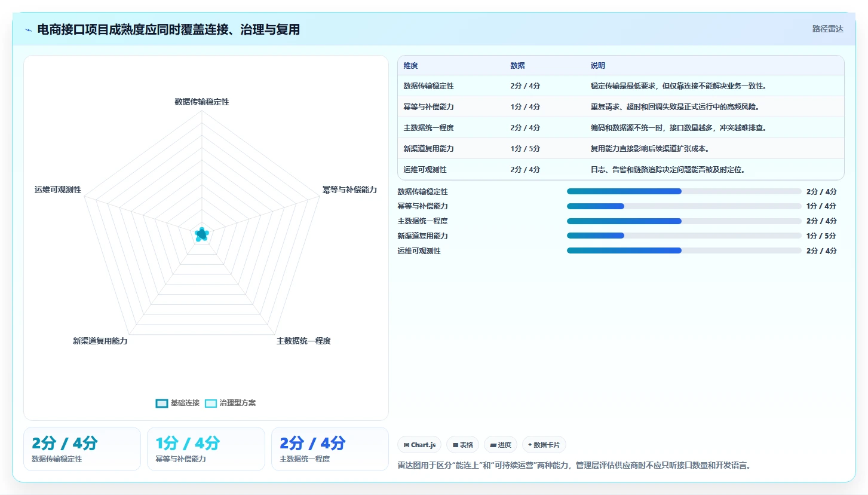Click the footer note about 雷达图用于区分
This screenshot has height=495, width=868.
(573, 465)
